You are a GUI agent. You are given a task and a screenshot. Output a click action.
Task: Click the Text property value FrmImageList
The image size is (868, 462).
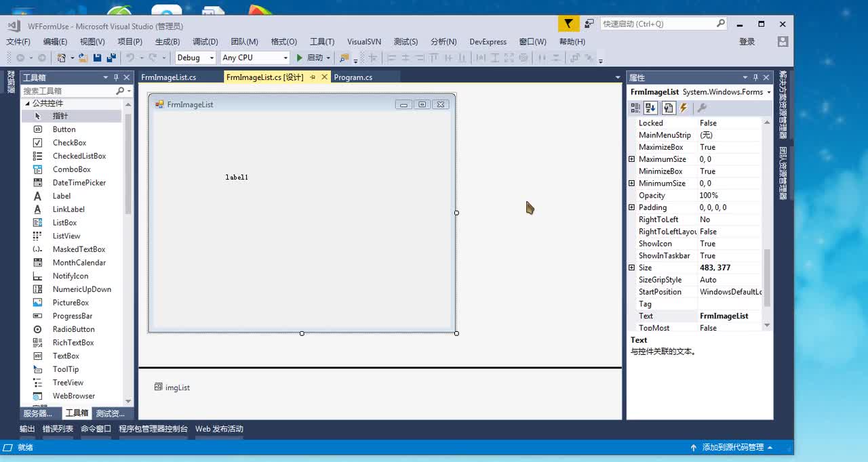coord(724,316)
